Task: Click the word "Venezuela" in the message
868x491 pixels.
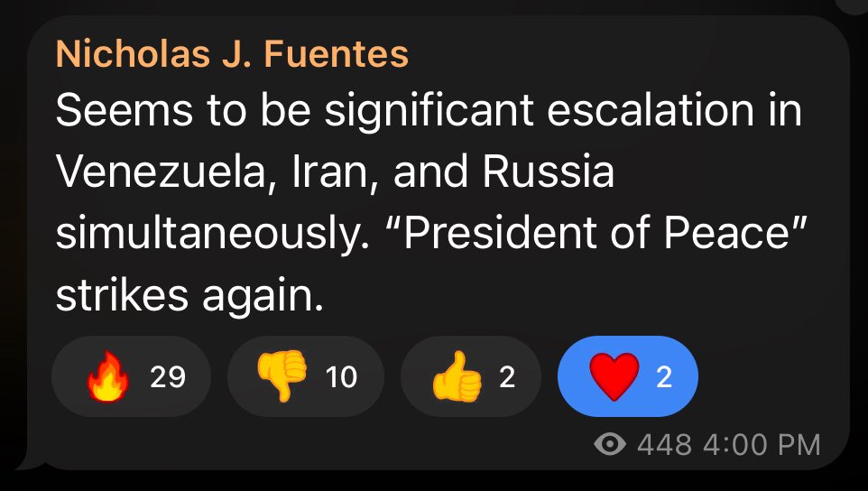Action: tap(152, 172)
